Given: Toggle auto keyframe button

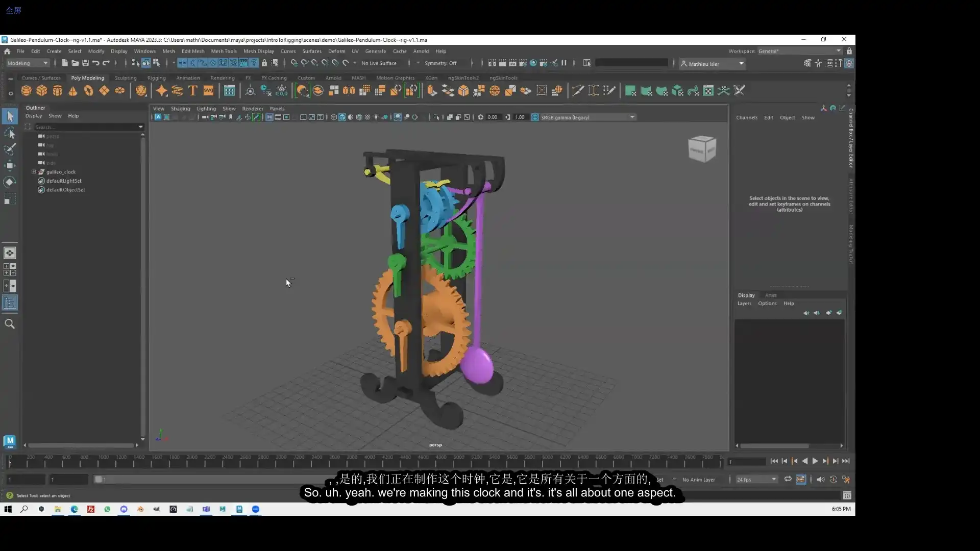Looking at the screenshot, I should click(834, 480).
